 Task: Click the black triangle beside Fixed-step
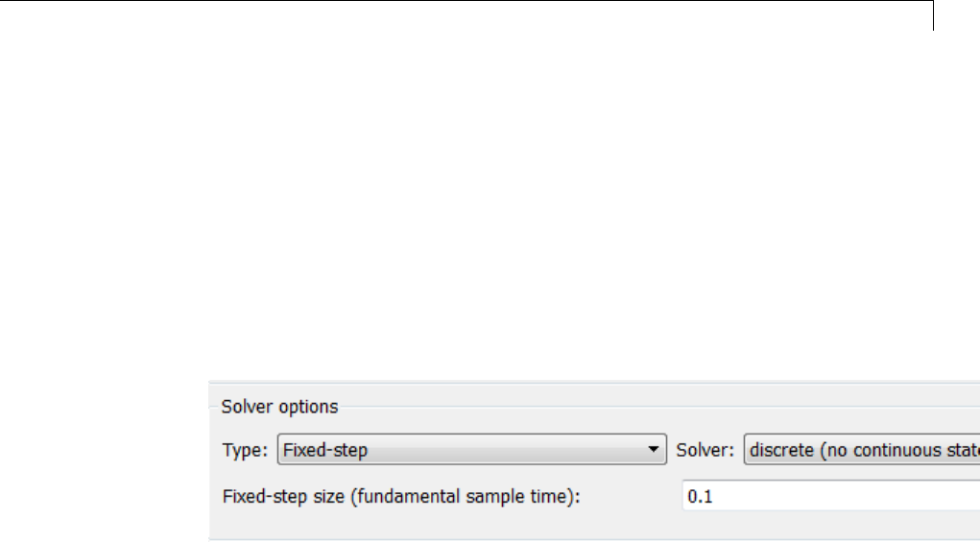click(x=654, y=449)
